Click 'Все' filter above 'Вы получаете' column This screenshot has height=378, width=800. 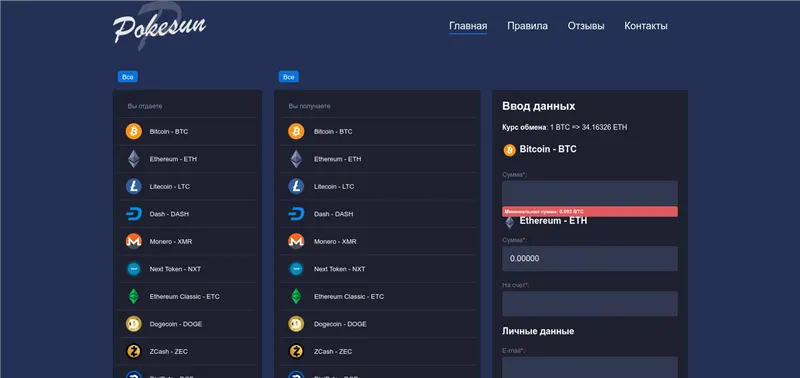pyautogui.click(x=289, y=77)
